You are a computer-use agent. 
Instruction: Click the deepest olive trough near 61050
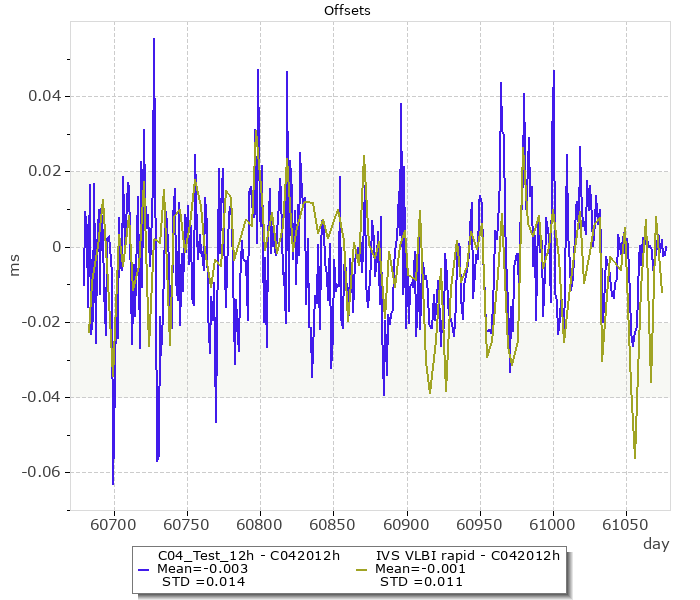(x=635, y=457)
